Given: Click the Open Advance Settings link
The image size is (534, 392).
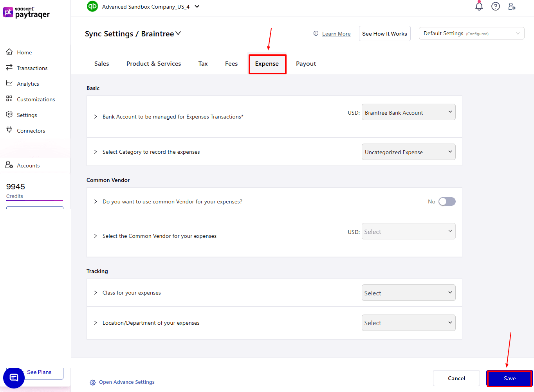Looking at the screenshot, I should tap(127, 382).
